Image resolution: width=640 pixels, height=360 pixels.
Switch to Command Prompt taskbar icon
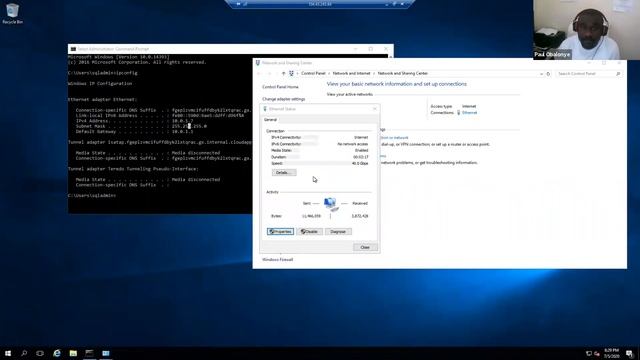(89, 353)
